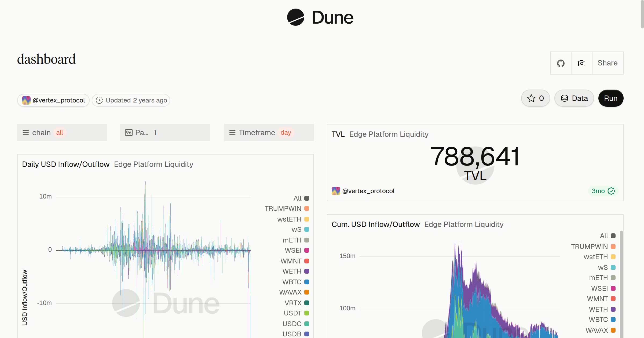Image resolution: width=644 pixels, height=338 pixels.
Task: Toggle WMNT series in Daily chart legend
Action: click(x=295, y=261)
